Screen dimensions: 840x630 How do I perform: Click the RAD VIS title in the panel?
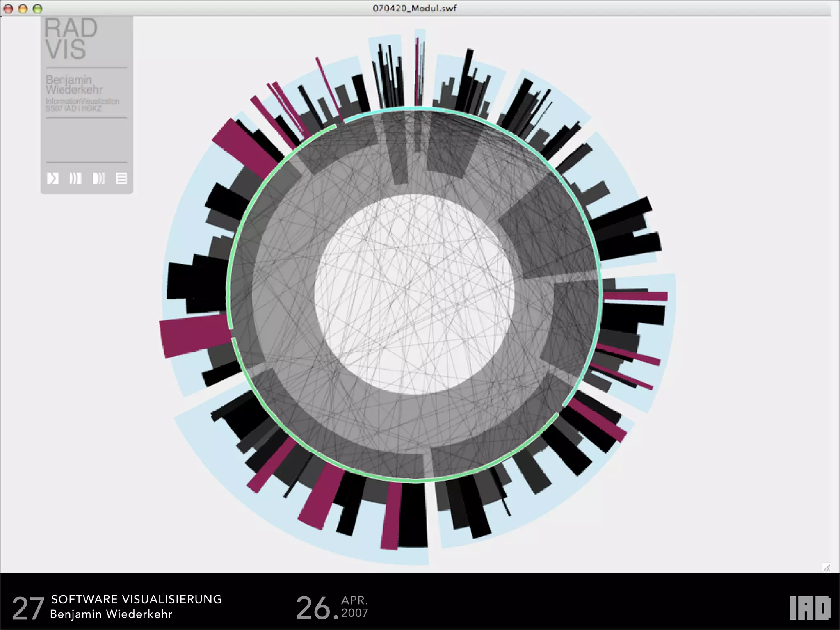(71, 39)
